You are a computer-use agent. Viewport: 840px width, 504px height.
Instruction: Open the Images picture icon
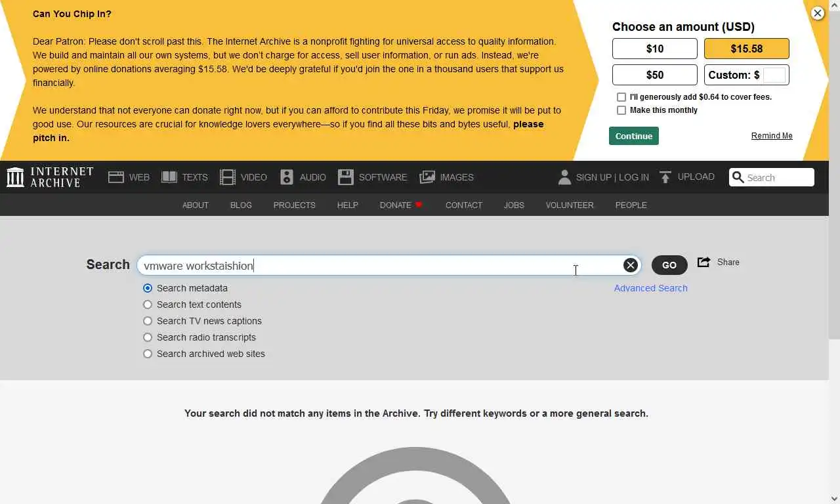tap(427, 177)
